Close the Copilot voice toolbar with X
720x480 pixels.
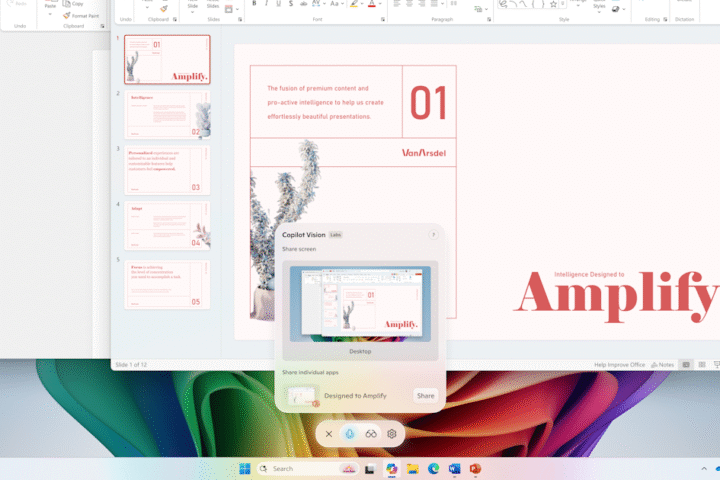(x=329, y=434)
